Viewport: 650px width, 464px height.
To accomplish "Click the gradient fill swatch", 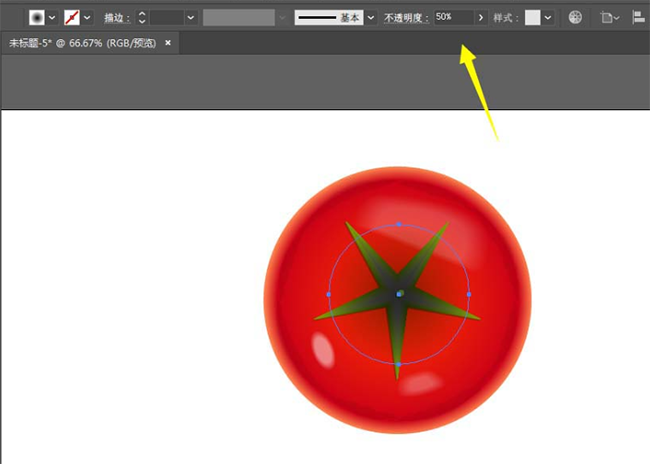I will [x=37, y=18].
